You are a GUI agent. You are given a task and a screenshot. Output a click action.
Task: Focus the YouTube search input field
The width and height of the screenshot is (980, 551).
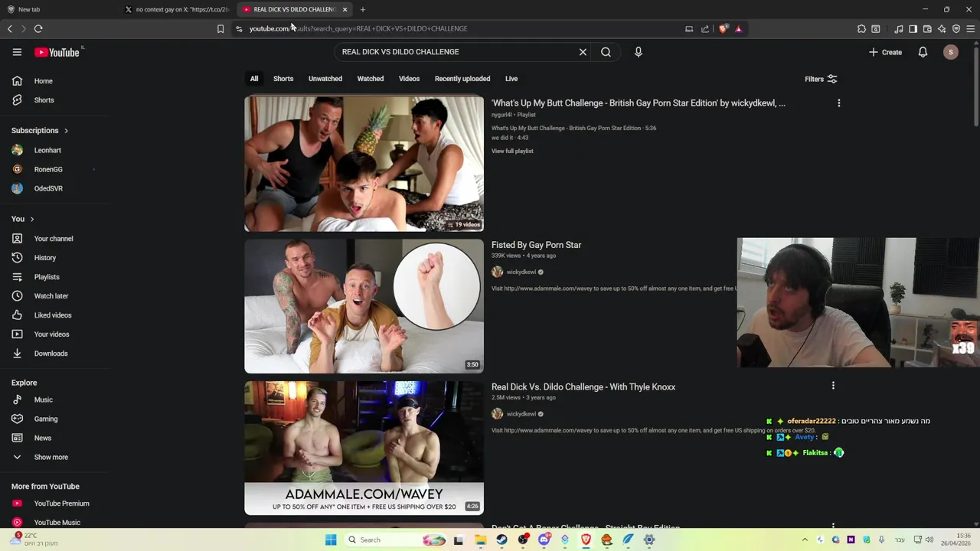click(x=456, y=52)
